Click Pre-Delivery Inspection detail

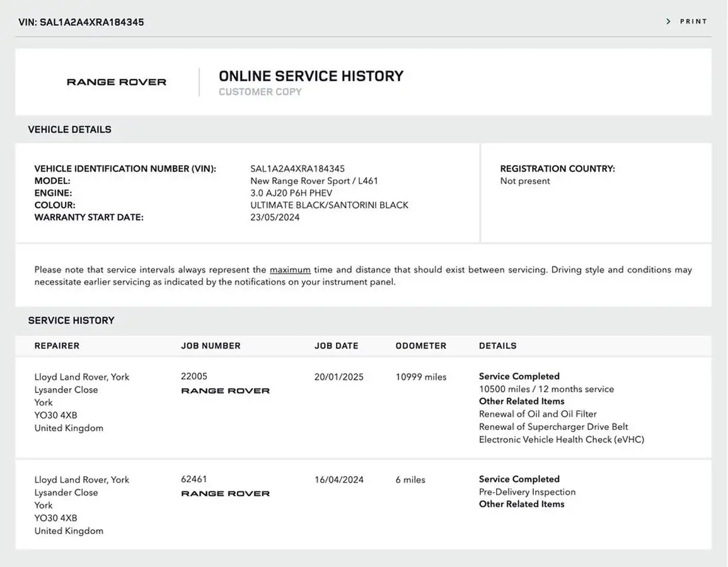[x=528, y=492]
